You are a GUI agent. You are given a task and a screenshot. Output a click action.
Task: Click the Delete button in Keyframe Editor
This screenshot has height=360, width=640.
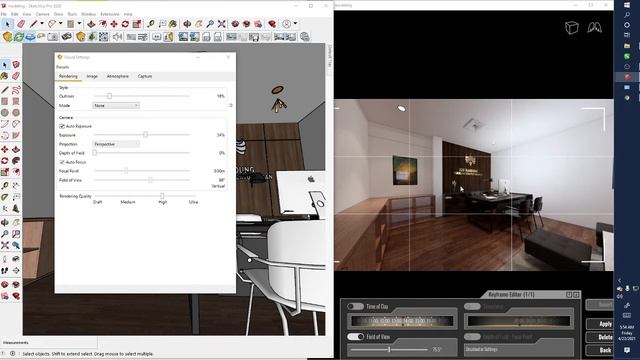[x=600, y=337]
